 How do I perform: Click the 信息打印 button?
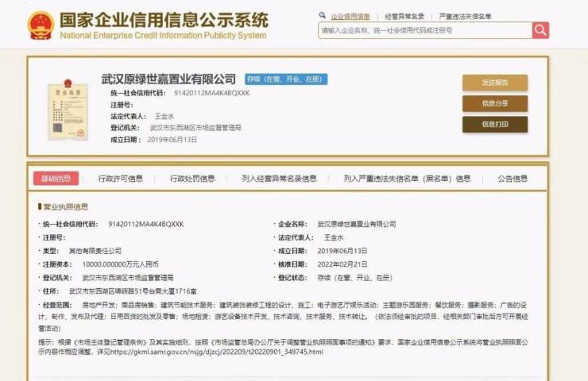495,124
